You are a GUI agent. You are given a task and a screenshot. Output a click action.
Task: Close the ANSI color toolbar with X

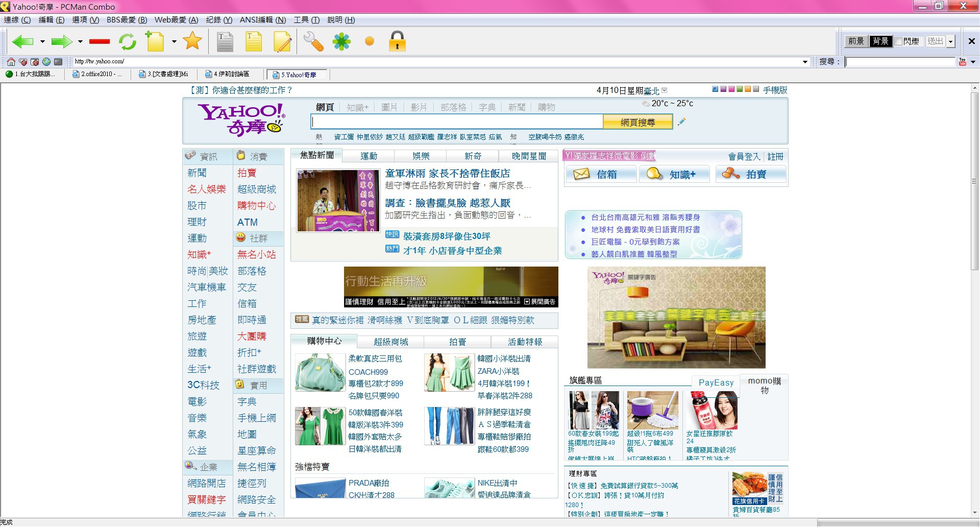coord(972,41)
